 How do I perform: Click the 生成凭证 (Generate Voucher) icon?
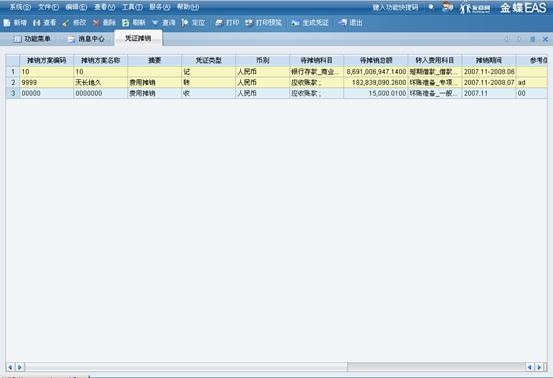point(295,23)
